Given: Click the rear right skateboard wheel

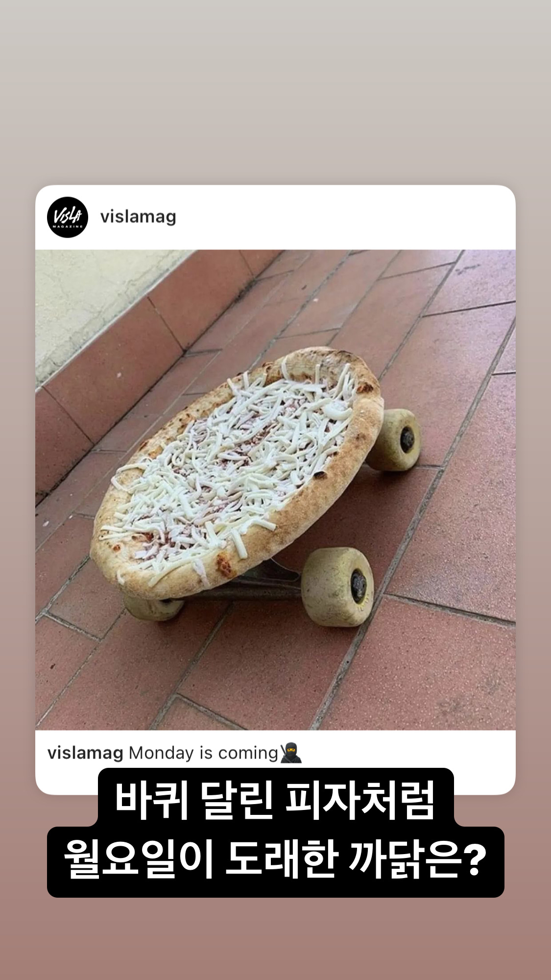Looking at the screenshot, I should 394,440.
